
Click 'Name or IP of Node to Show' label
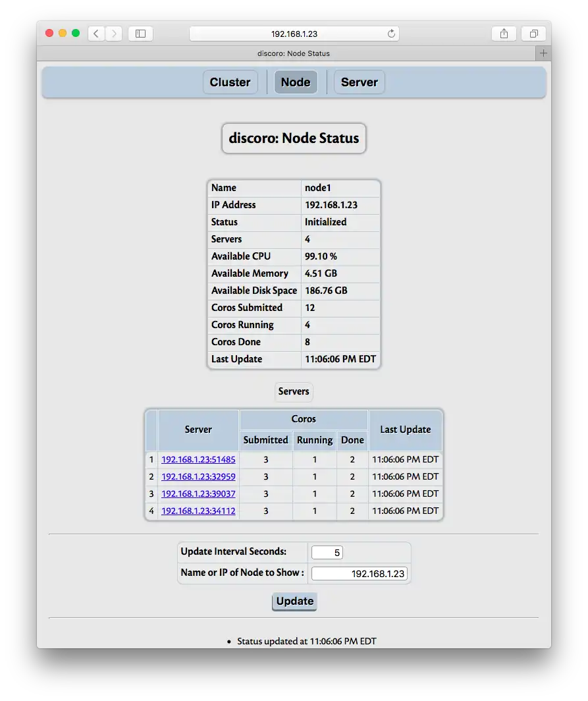[242, 573]
